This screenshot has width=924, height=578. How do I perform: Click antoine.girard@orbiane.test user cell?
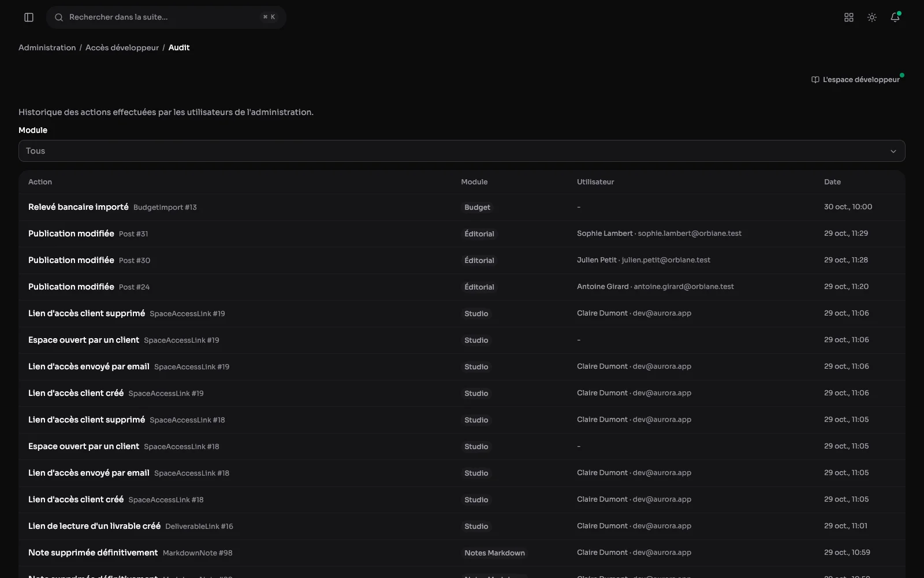(655, 287)
